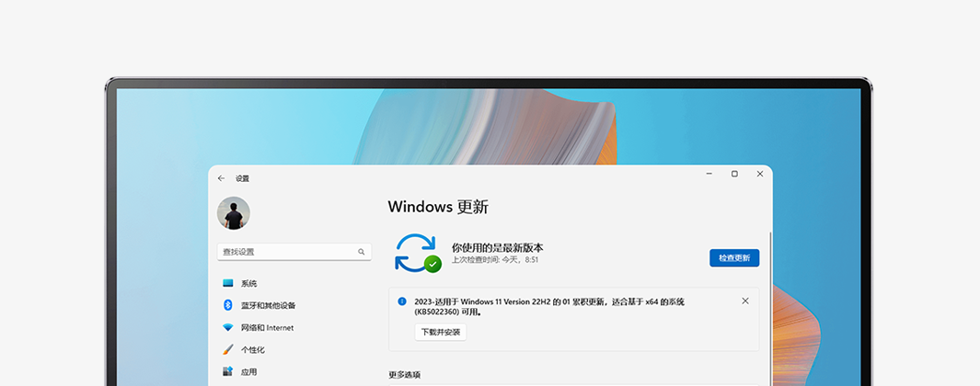The image size is (980, 386).
Task: Click the Windows 更新 heading
Action: point(438,207)
